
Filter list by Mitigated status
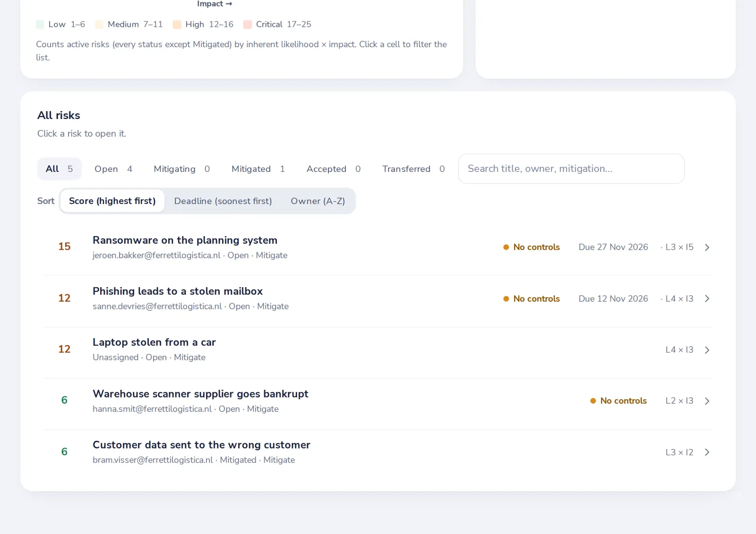(258, 169)
